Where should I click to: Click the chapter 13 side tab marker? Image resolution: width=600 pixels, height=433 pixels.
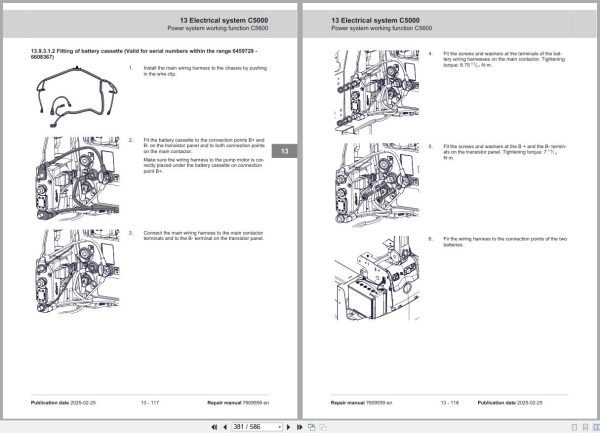pyautogui.click(x=284, y=151)
